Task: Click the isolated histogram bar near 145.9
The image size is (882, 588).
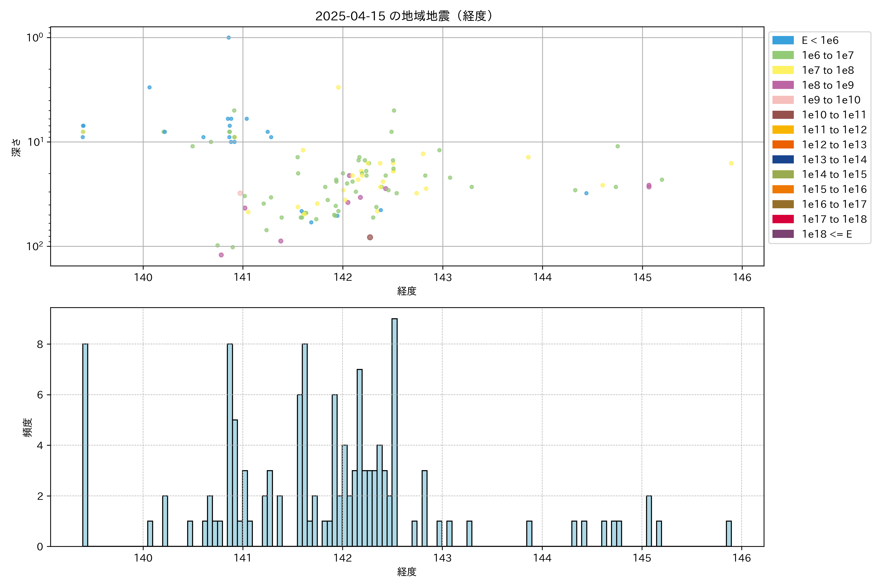Action: [x=729, y=533]
